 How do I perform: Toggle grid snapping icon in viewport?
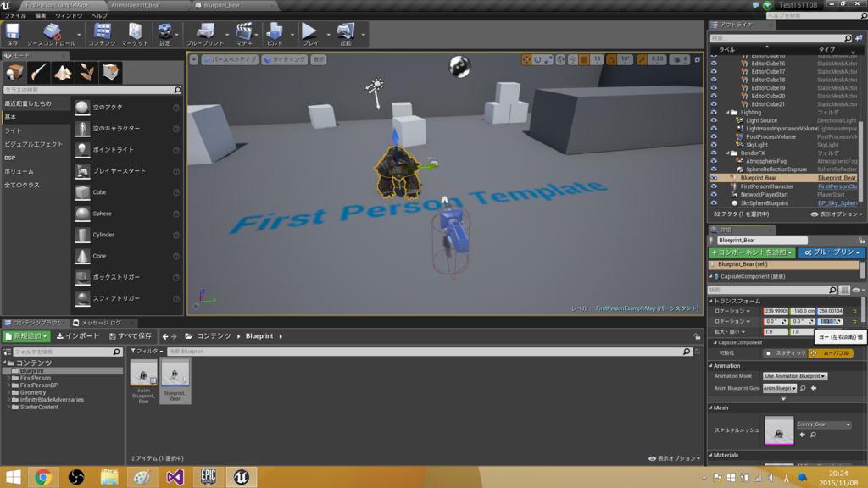click(x=584, y=60)
